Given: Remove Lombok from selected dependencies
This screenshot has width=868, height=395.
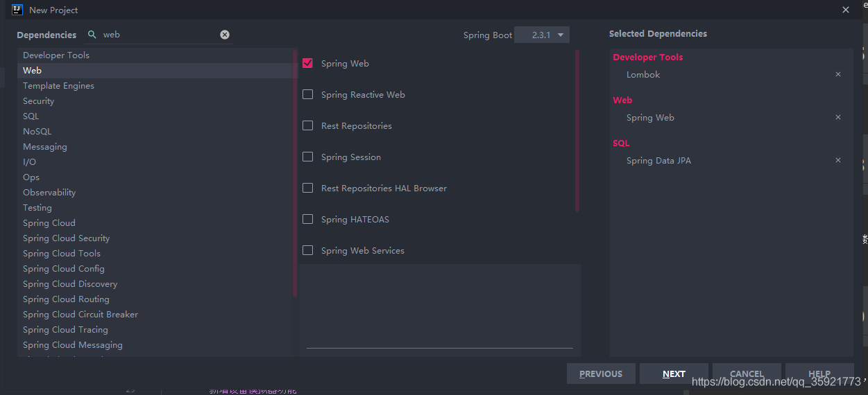Looking at the screenshot, I should pyautogui.click(x=838, y=74).
